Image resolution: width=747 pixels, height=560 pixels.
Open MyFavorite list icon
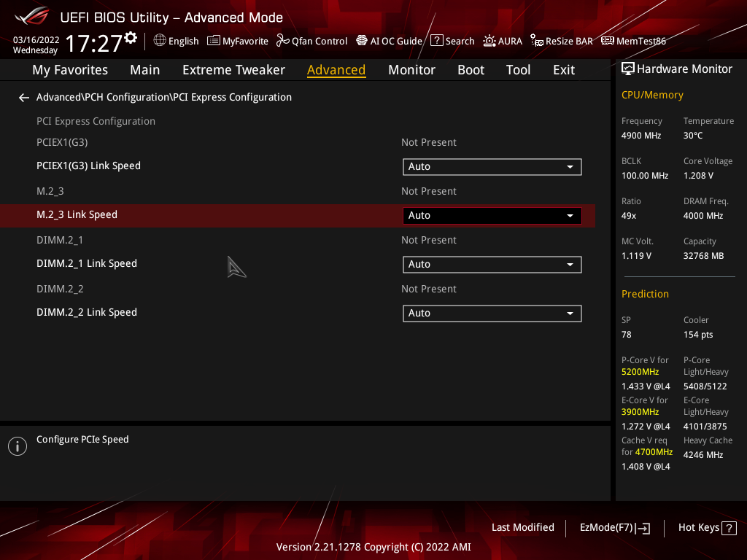[214, 41]
